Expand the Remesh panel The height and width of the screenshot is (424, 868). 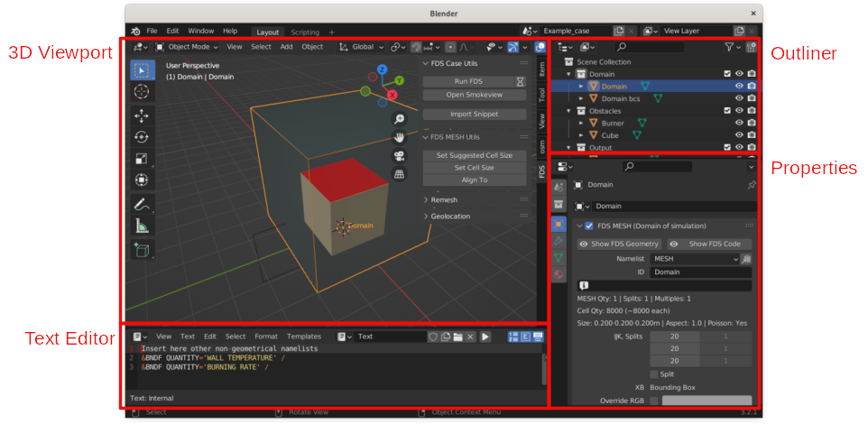tap(426, 200)
